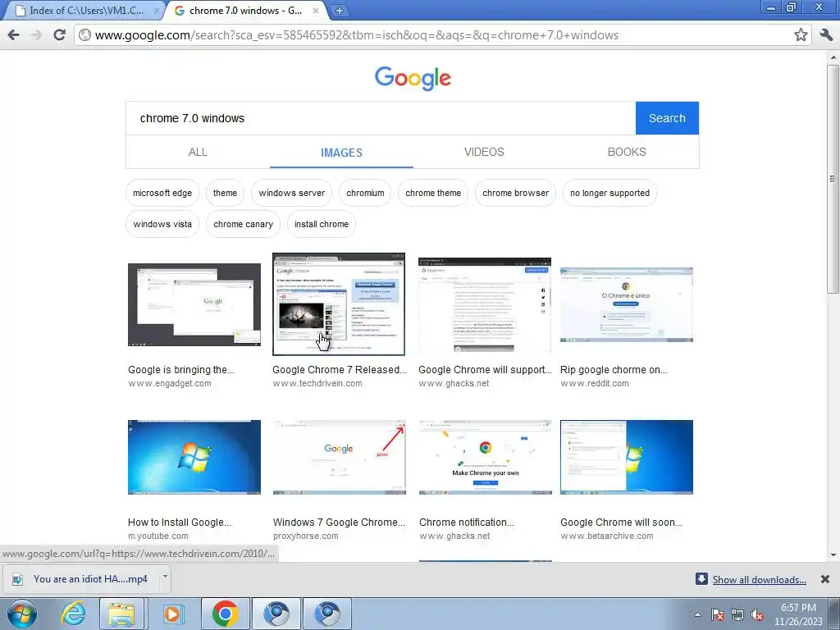
Task: Open Windows Explorer folder icon on taskbar
Action: pos(122,614)
